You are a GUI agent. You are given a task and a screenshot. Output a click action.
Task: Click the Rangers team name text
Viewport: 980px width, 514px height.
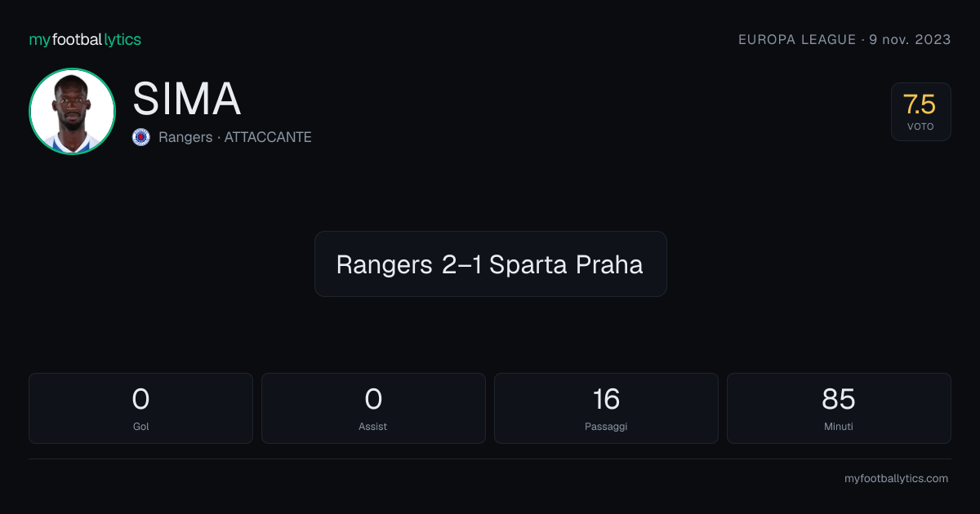pos(185,137)
